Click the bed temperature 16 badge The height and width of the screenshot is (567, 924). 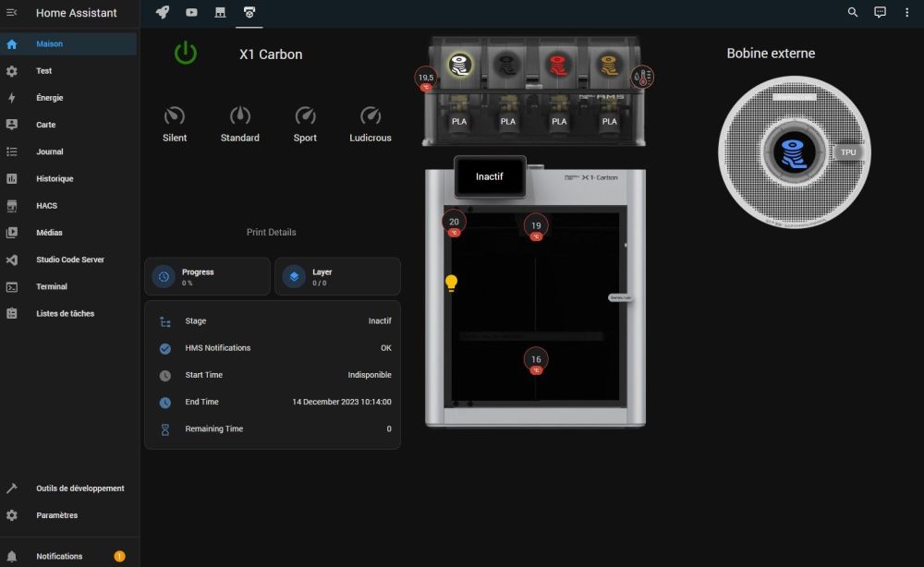pyautogui.click(x=536, y=361)
